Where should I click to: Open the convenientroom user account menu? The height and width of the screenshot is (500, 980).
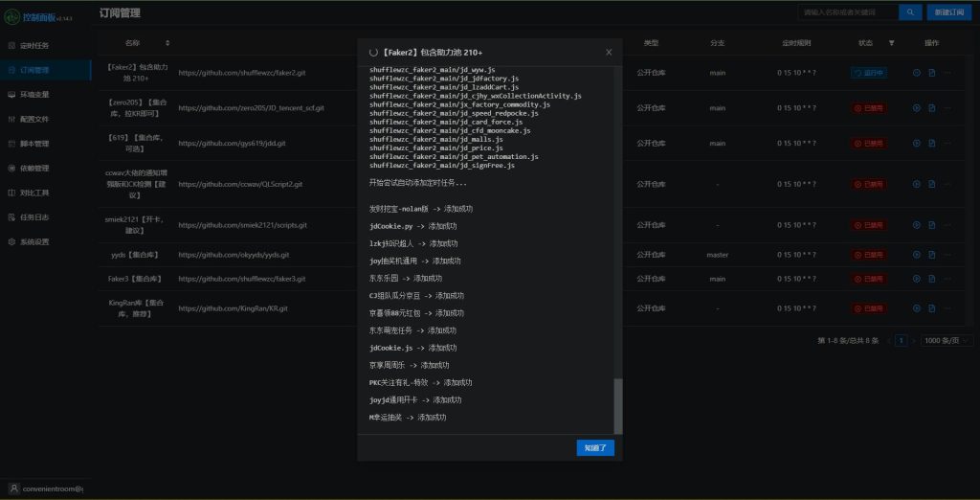coord(46,489)
